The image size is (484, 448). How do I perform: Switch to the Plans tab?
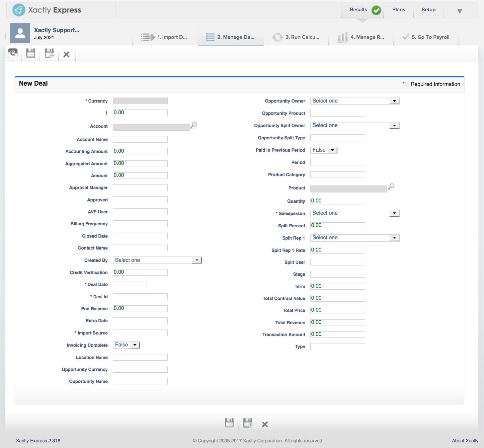(x=399, y=10)
